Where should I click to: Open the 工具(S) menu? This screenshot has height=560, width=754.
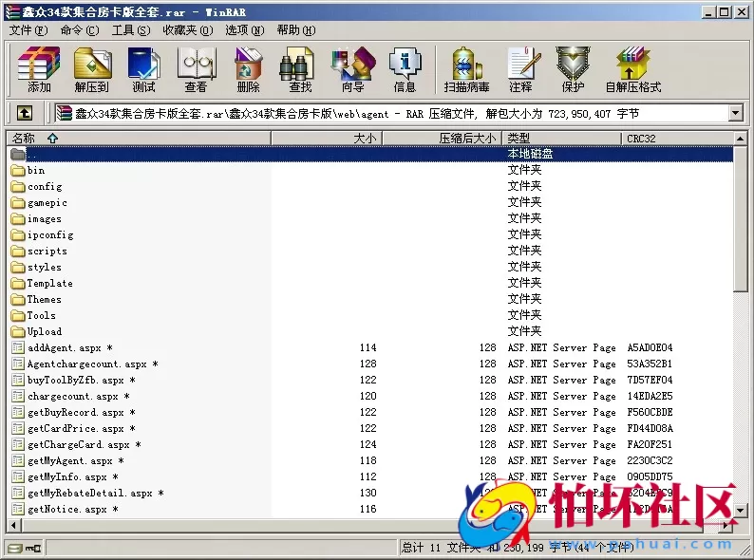(131, 30)
